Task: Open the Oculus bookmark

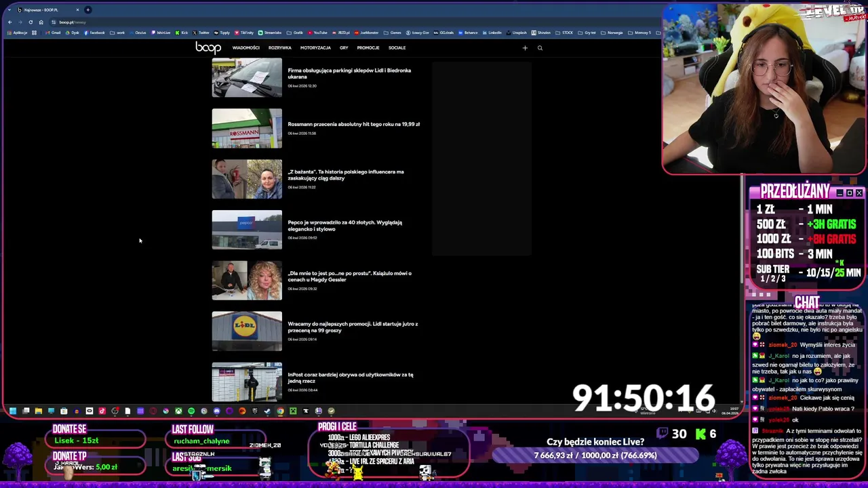Action: point(138,33)
